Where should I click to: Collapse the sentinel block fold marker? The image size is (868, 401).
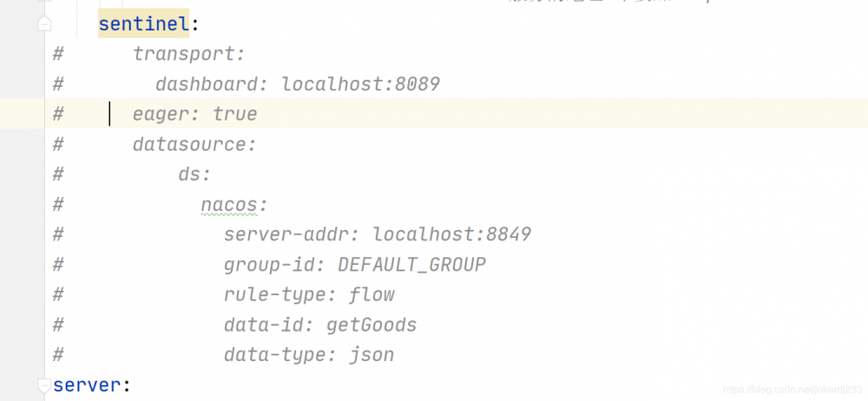[x=44, y=24]
